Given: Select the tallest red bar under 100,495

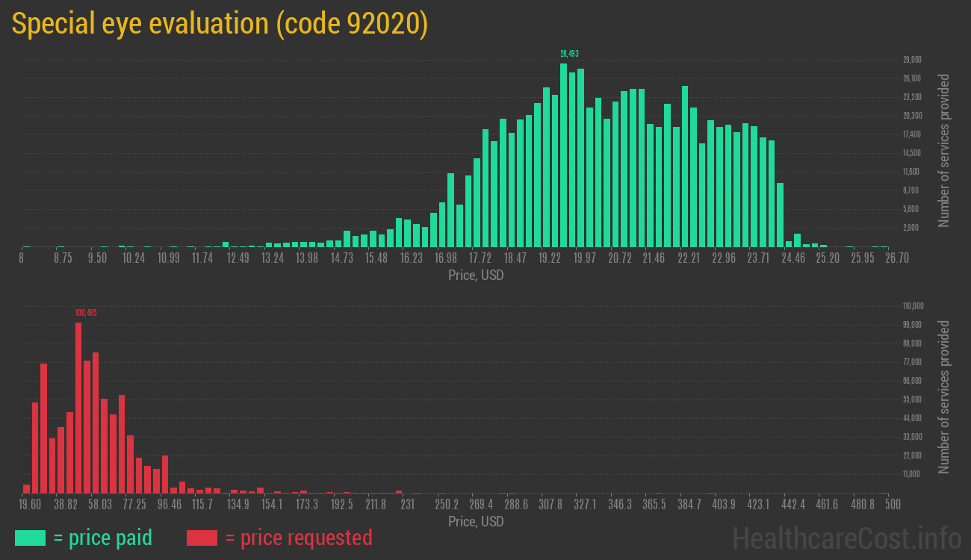Looking at the screenshot, I should [78, 408].
